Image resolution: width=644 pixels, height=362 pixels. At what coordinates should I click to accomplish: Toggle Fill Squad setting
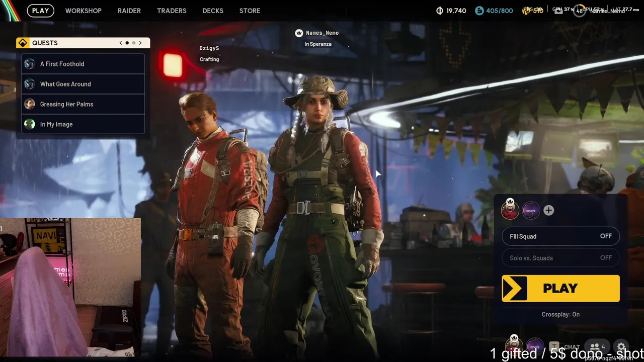560,236
